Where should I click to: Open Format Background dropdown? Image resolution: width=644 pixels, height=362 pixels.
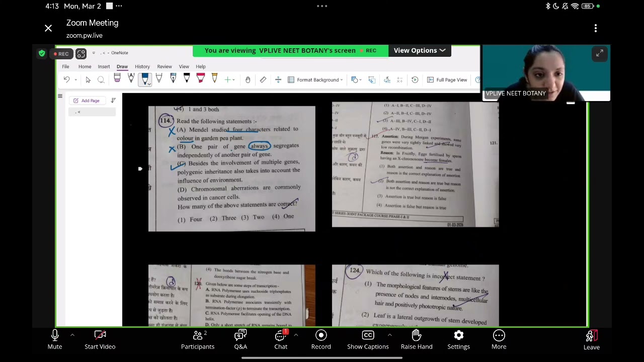(315, 79)
